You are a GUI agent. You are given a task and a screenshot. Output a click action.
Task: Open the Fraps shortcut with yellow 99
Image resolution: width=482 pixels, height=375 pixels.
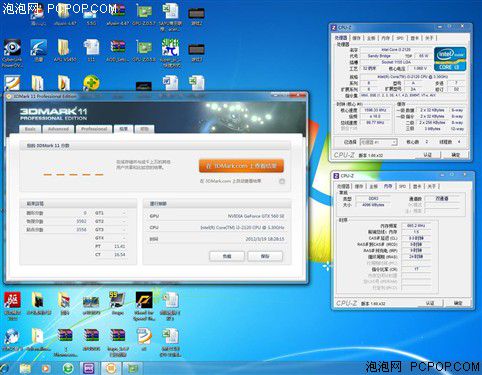(x=117, y=303)
